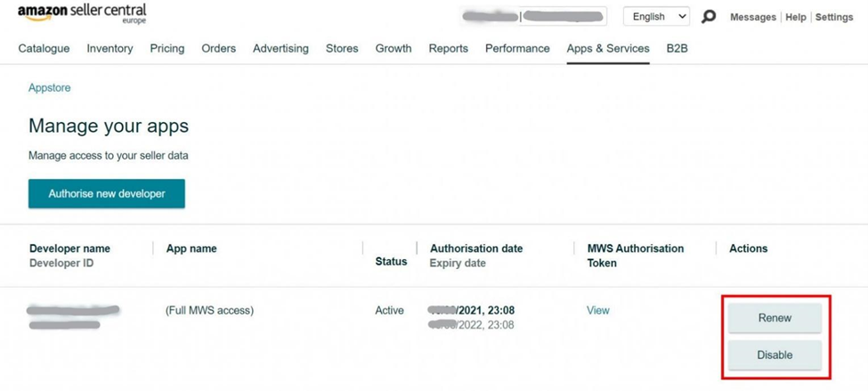
Task: Click the Amazon Seller Central logo
Action: pyautogui.click(x=82, y=13)
